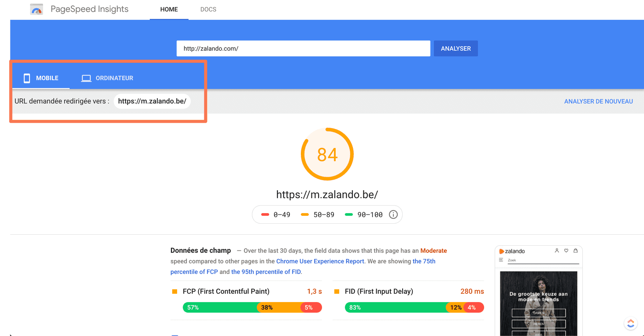The image size is (644, 336).
Task: Click the floating ClickUp icon at bottom right
Action: click(x=631, y=324)
